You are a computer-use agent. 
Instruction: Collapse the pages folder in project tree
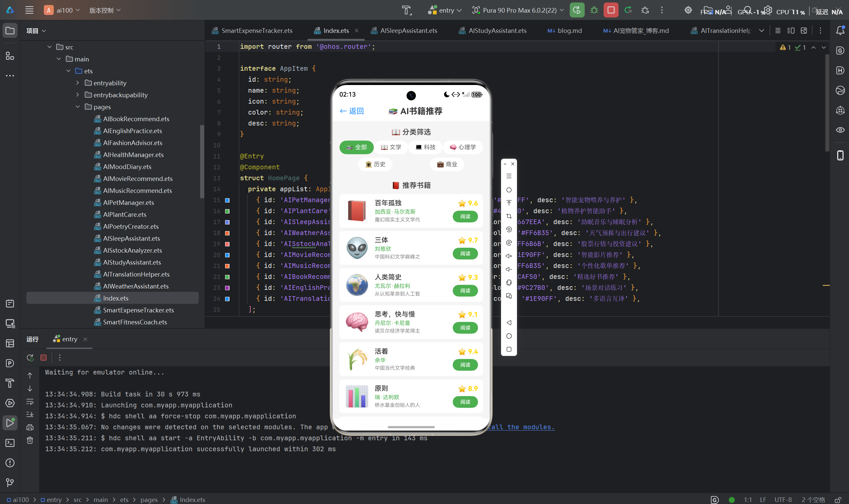[x=78, y=107]
